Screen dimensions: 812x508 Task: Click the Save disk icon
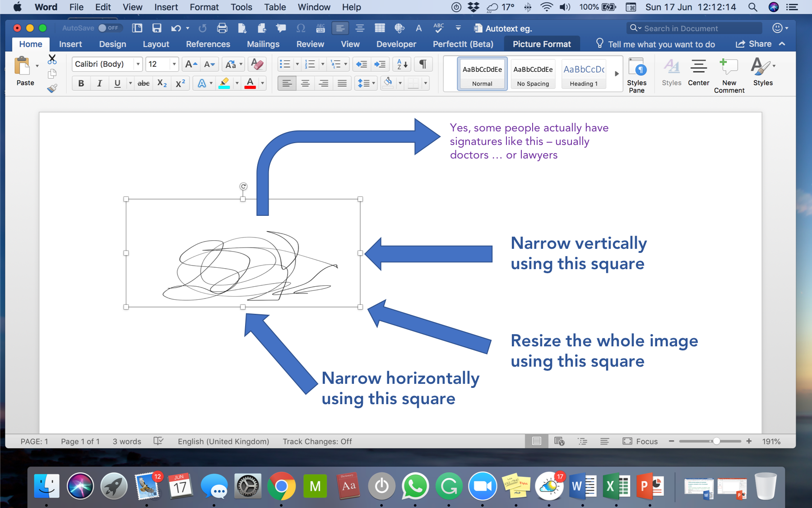click(x=157, y=28)
